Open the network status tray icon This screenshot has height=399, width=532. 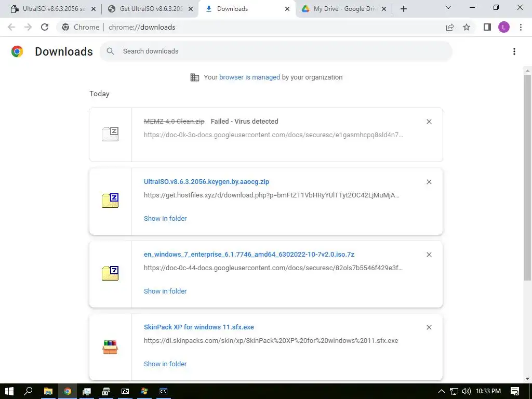coord(454,391)
